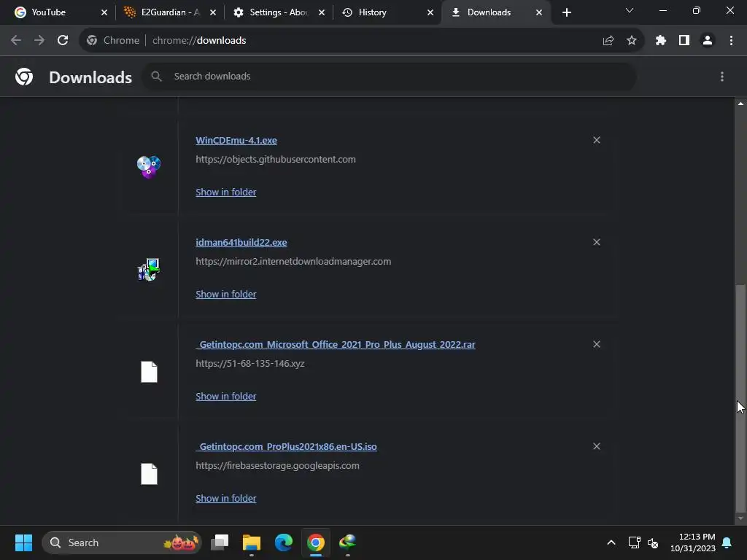Click the WinCDEmu file icon

pos(149,167)
